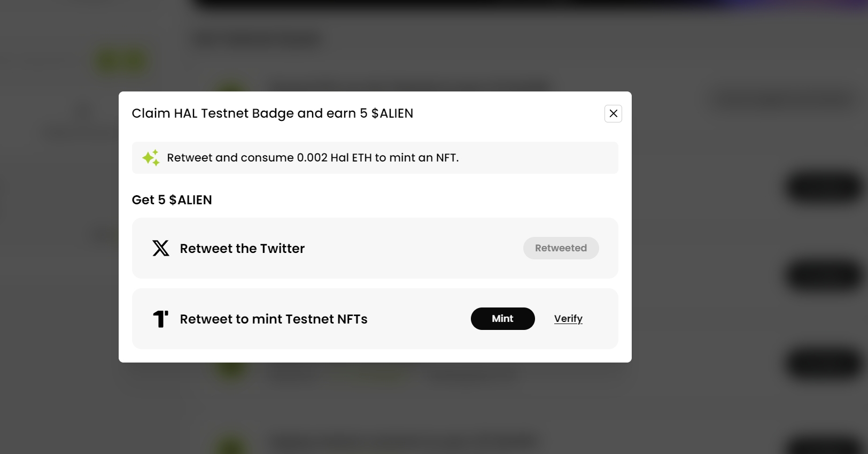The height and width of the screenshot is (454, 868).
Task: Click the X Twitter logo icon
Action: pyautogui.click(x=160, y=248)
